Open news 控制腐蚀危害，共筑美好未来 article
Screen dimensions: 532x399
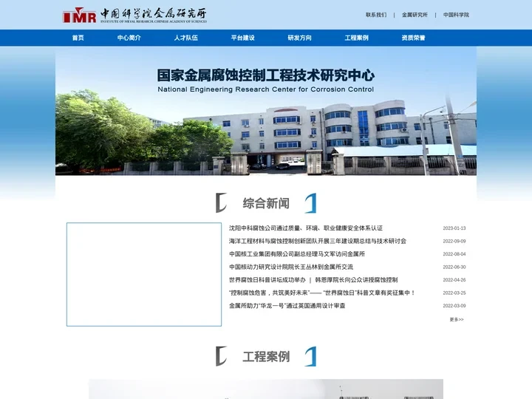pyautogui.click(x=322, y=293)
